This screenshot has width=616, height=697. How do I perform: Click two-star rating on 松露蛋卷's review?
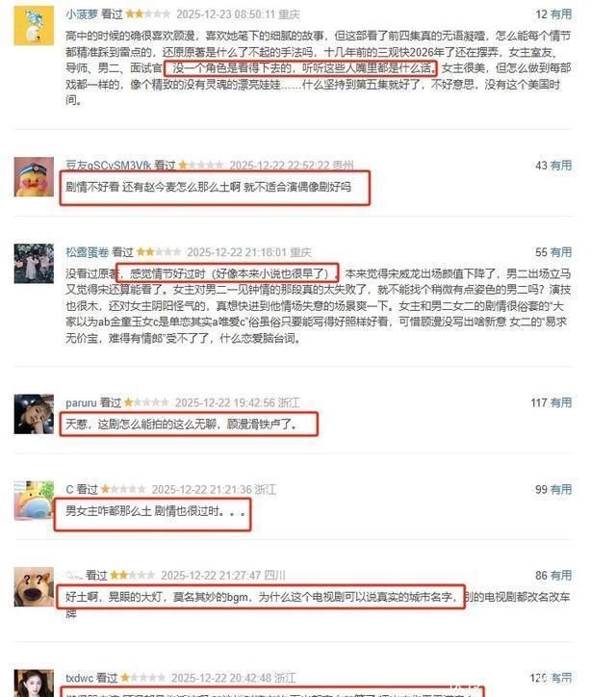click(x=159, y=252)
